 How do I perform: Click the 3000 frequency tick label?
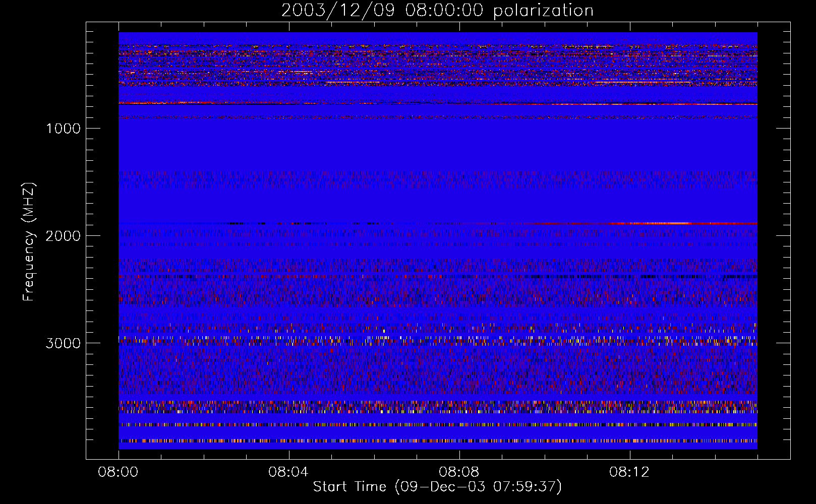[x=63, y=343]
